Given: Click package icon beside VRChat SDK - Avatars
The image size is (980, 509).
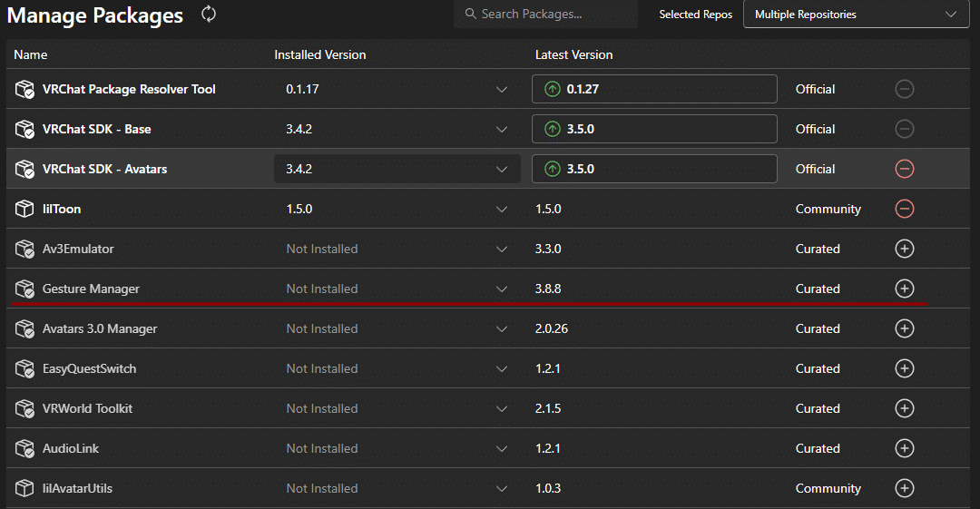Looking at the screenshot, I should click(24, 170).
